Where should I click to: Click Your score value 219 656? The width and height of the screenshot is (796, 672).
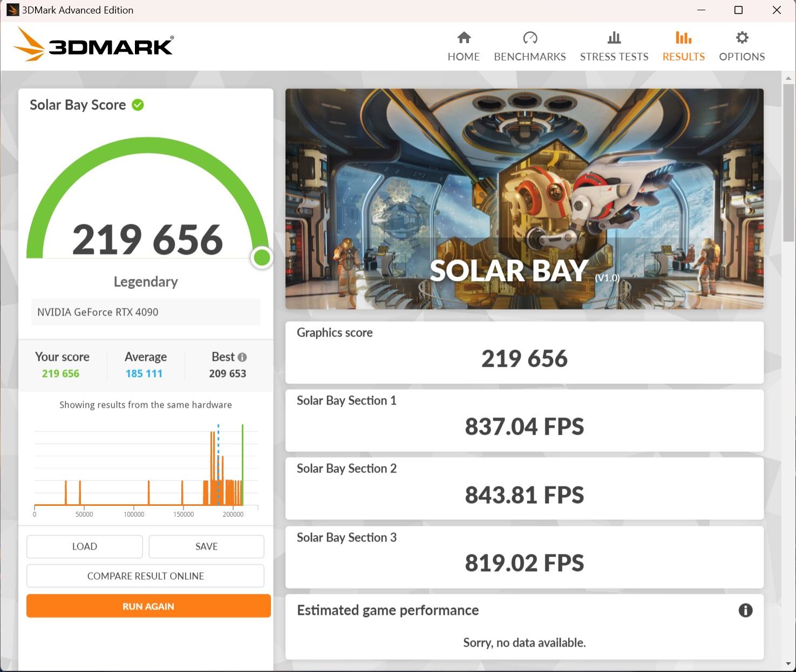pos(60,374)
